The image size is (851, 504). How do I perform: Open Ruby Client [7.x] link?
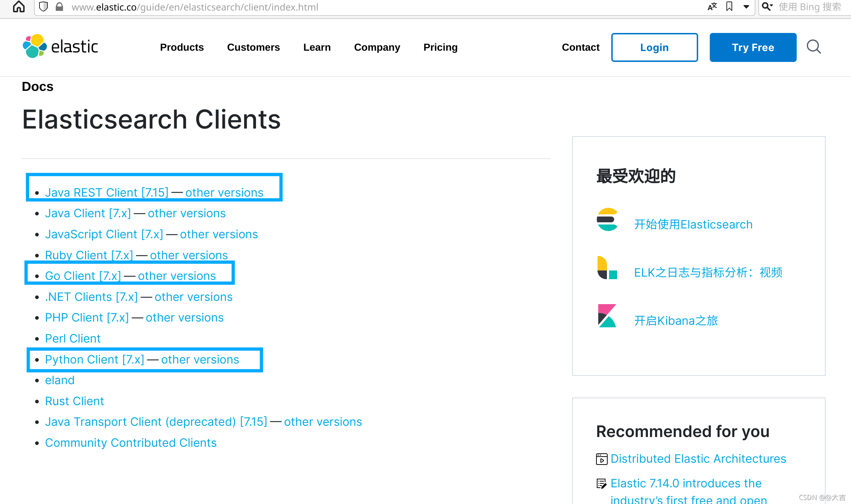(x=89, y=255)
